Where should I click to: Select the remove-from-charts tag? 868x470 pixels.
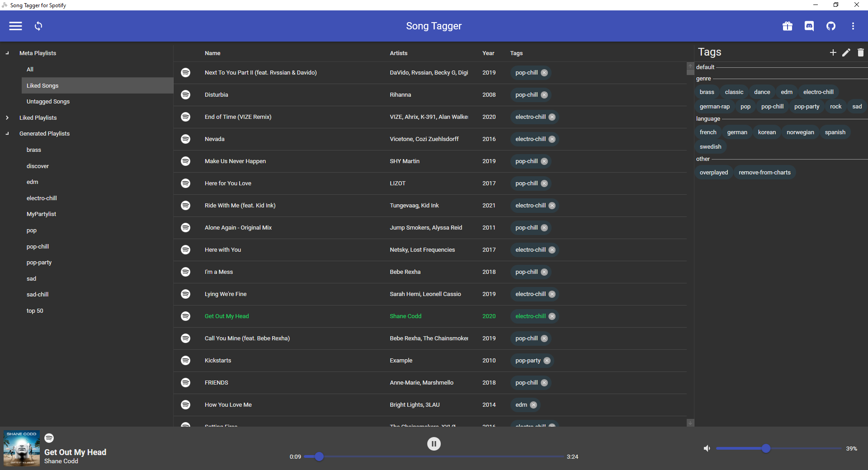[x=764, y=173]
